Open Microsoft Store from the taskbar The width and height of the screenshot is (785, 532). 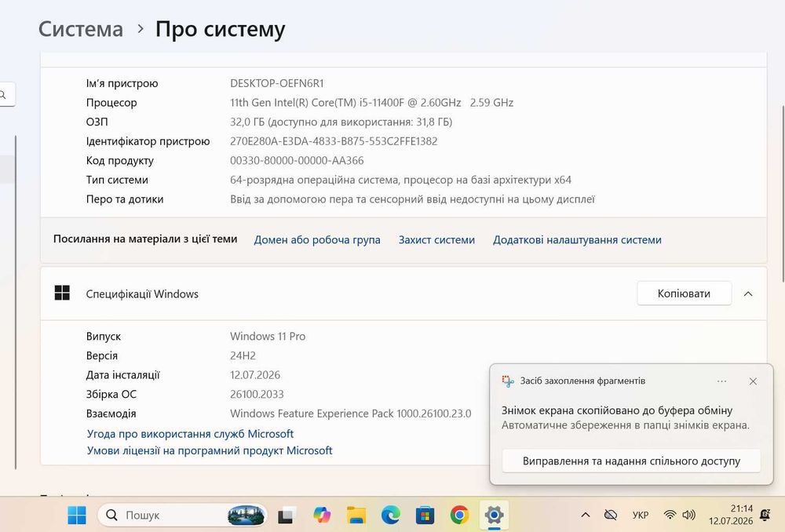point(425,515)
